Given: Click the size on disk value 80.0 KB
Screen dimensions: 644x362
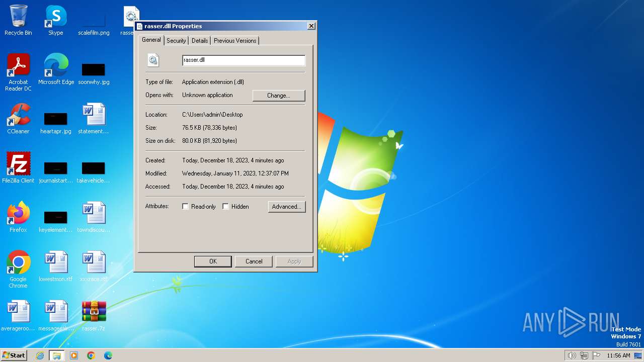Looking at the screenshot, I should tap(209, 141).
